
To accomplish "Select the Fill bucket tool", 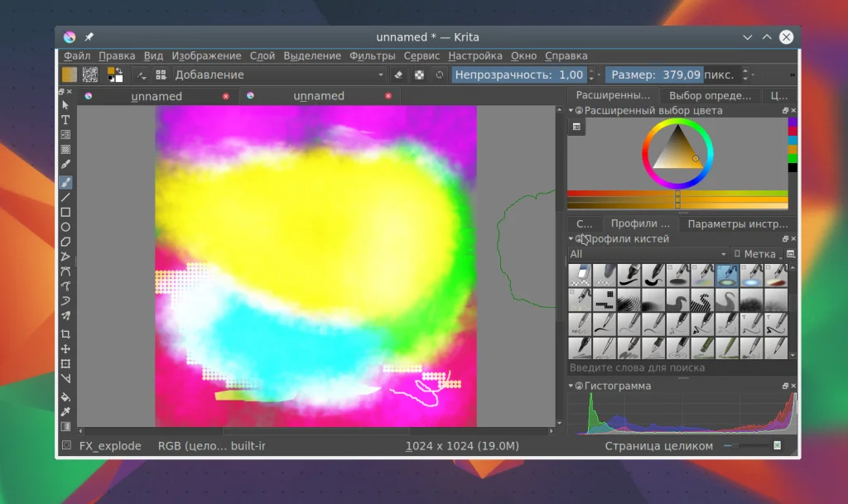I will click(65, 397).
